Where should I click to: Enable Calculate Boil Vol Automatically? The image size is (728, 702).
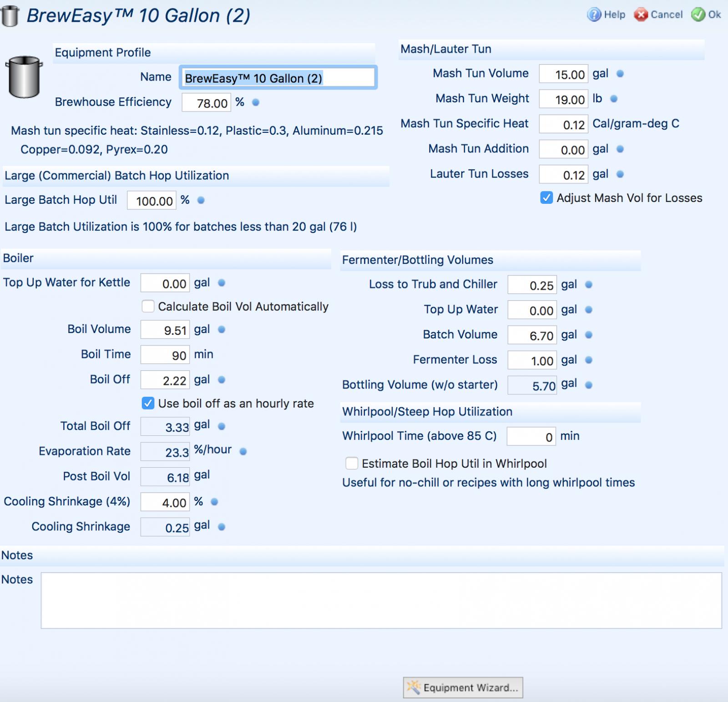pos(148,306)
